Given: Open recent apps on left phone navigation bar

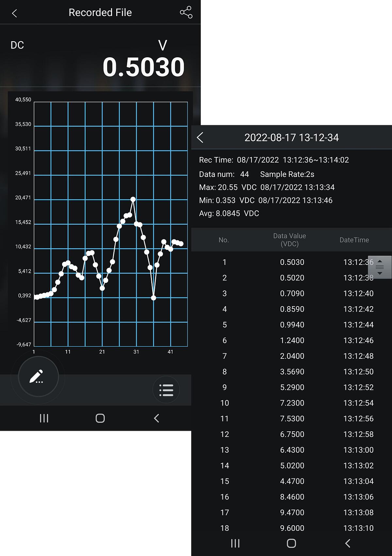Looking at the screenshot, I should tap(44, 418).
